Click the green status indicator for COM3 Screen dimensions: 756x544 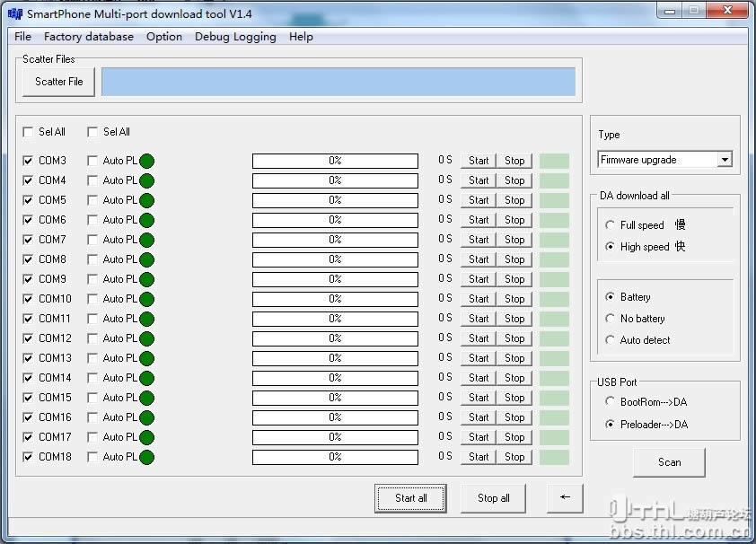coord(146,161)
